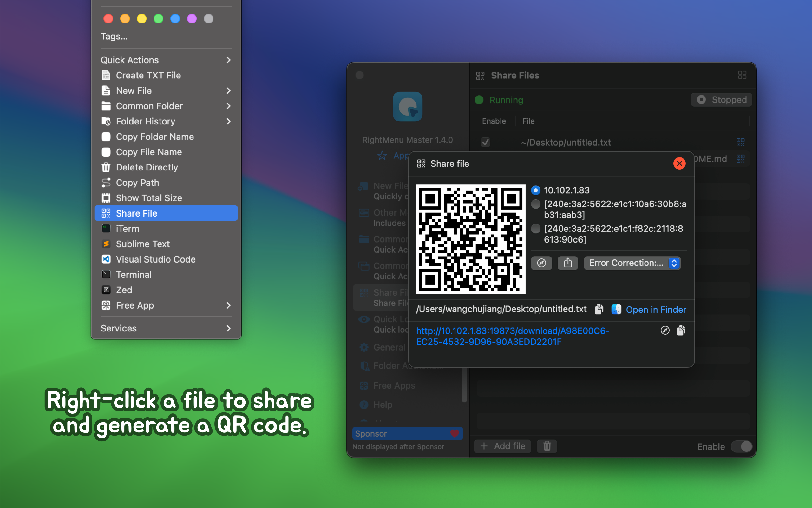The width and height of the screenshot is (812, 508).
Task: Toggle the checkbox for ~/Desktop/untitled.txt
Action: coord(485,143)
